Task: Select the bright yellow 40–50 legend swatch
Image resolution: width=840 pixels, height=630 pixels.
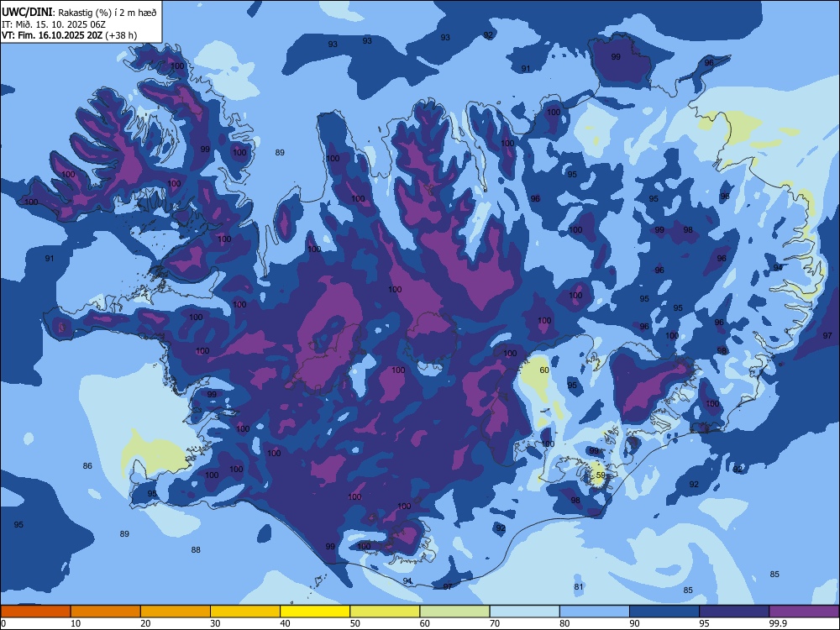Action: (315, 612)
